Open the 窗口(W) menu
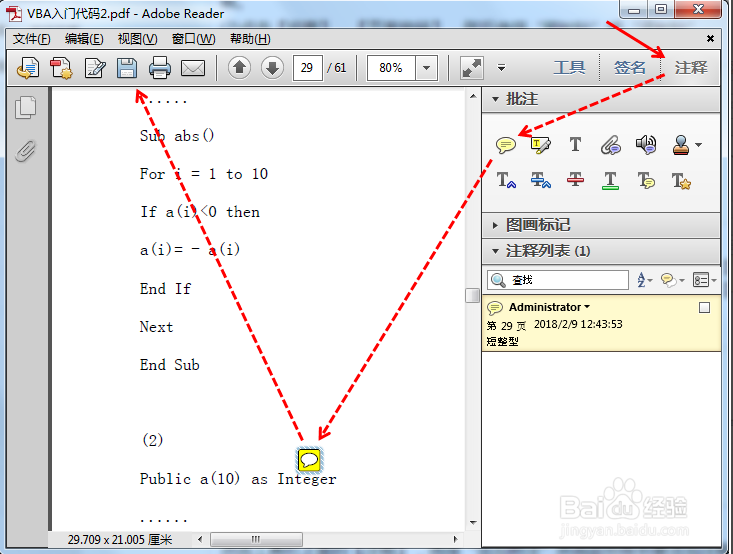This screenshot has height=554, width=733. (194, 39)
